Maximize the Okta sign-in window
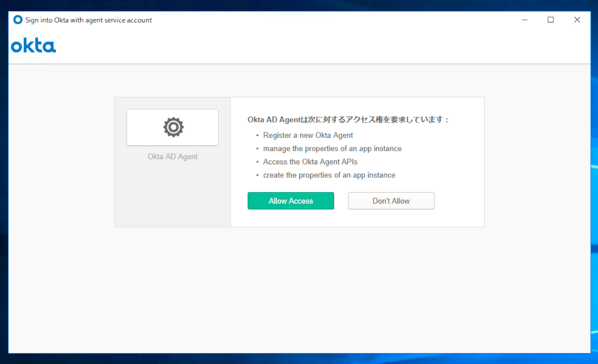The image size is (598, 364). [x=551, y=19]
